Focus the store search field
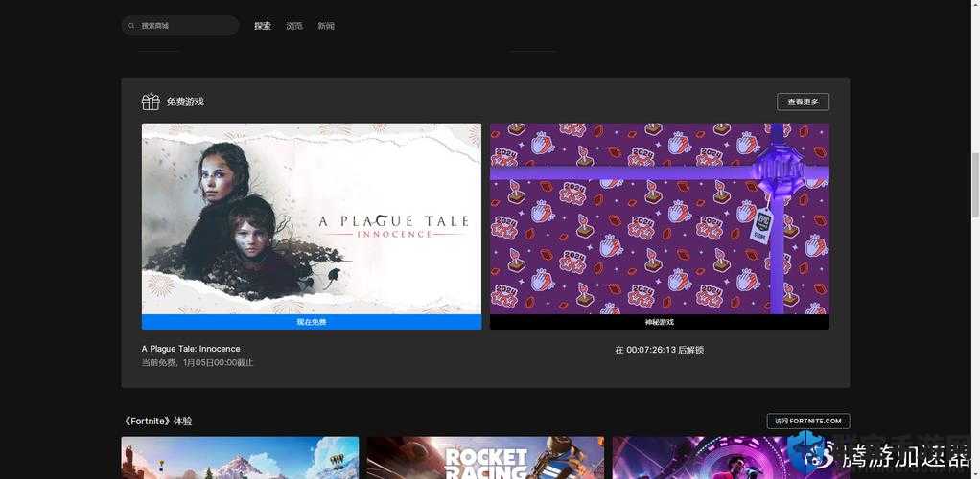 click(180, 26)
